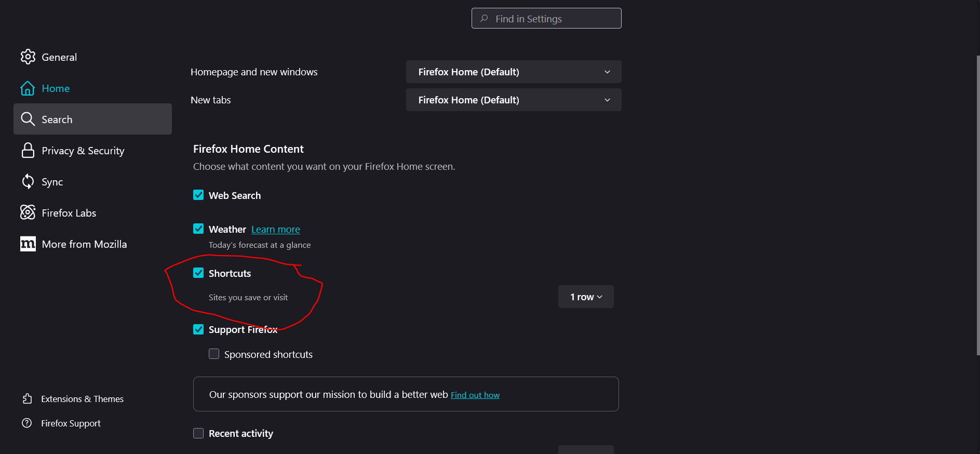Image resolution: width=980 pixels, height=454 pixels.
Task: Expand the Shortcuts "1 row" dropdown
Action: (x=586, y=297)
